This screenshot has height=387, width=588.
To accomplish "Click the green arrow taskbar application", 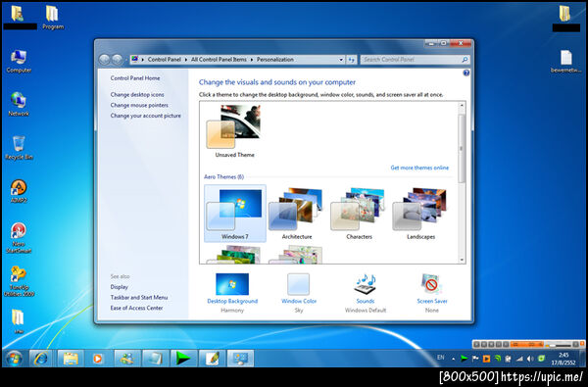I will (183, 359).
